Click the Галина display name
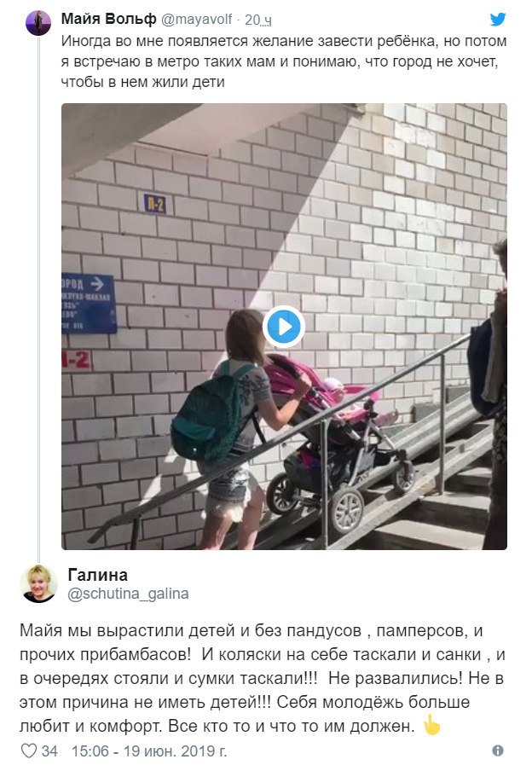Viewport: 532px width, 771px height. [x=98, y=574]
